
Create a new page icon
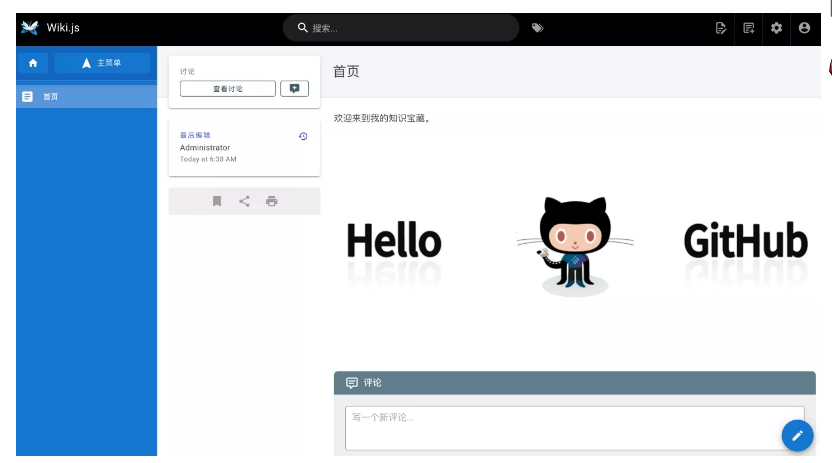pos(749,28)
